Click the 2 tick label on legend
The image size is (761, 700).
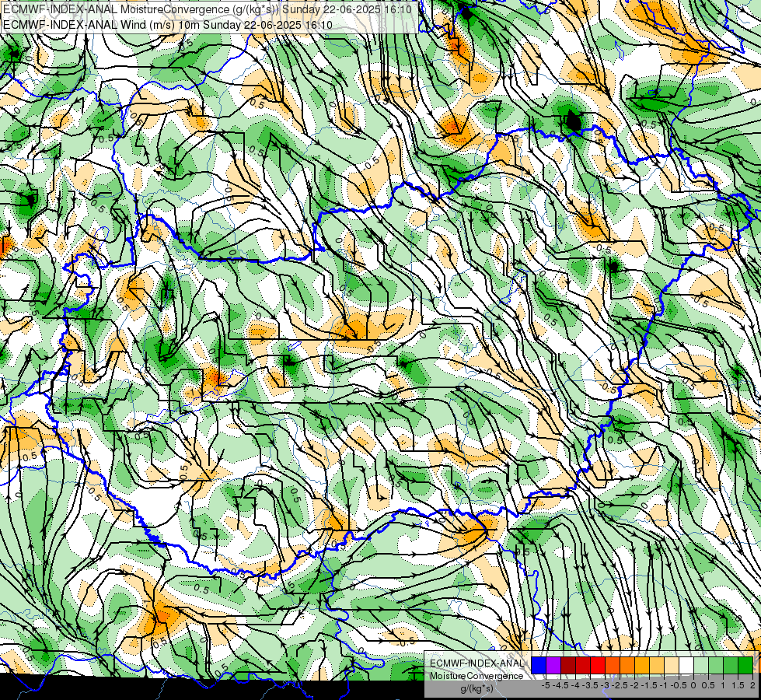click(752, 685)
